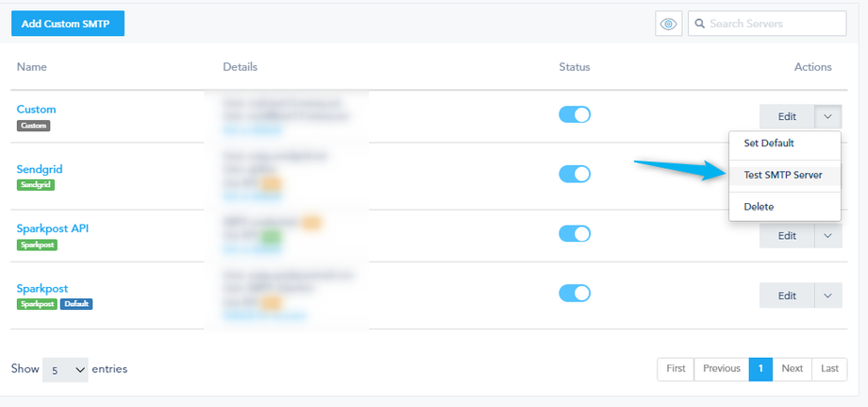Choose Delete from the actions menu

pyautogui.click(x=759, y=206)
